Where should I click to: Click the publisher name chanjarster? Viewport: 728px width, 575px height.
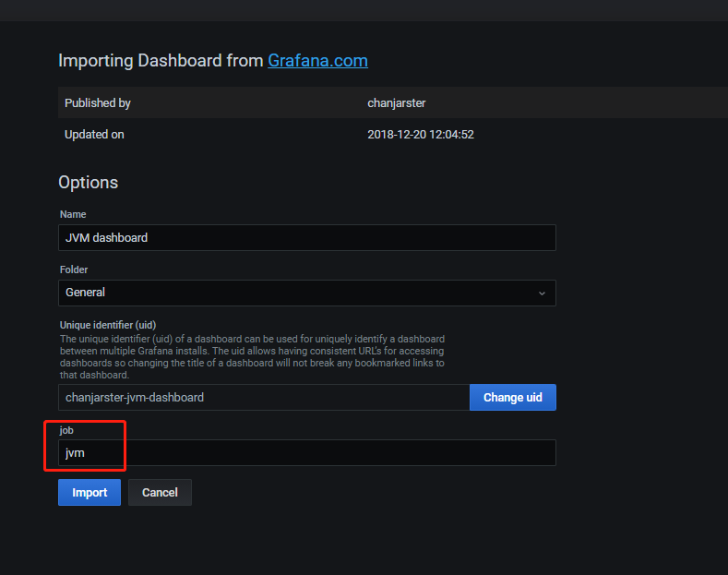pyautogui.click(x=397, y=103)
